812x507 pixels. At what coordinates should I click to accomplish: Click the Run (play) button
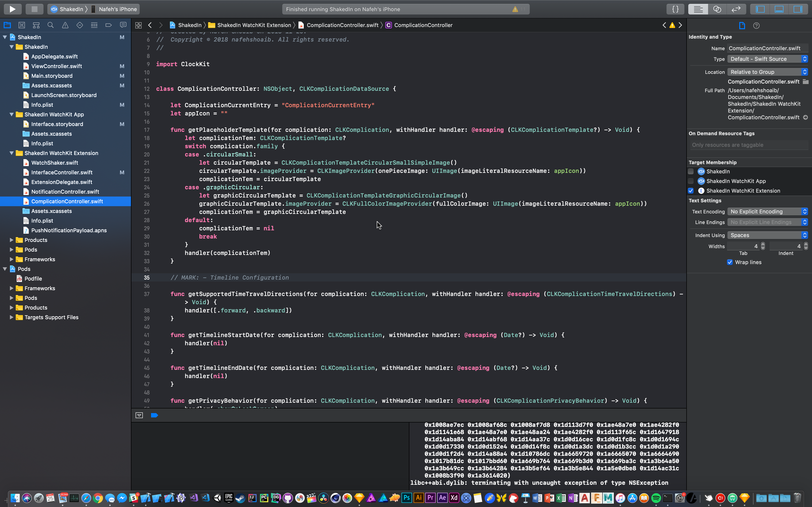pyautogui.click(x=12, y=9)
